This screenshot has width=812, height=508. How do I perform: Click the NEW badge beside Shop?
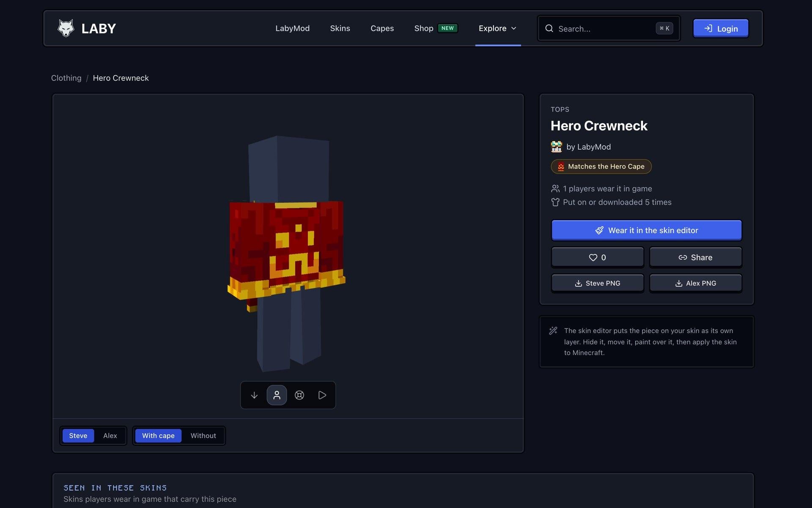(x=447, y=28)
